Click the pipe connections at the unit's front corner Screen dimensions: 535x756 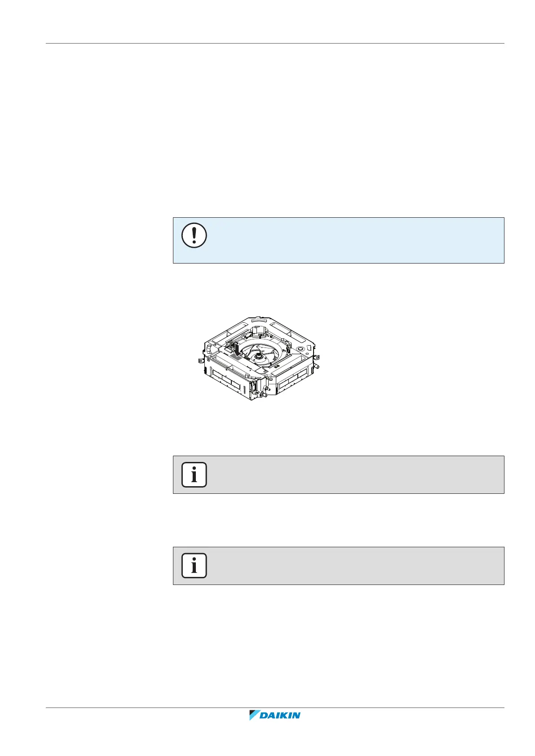pos(265,391)
